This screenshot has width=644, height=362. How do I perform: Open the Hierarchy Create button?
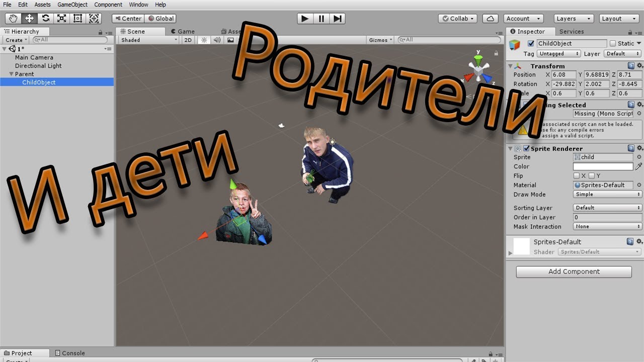pos(16,40)
